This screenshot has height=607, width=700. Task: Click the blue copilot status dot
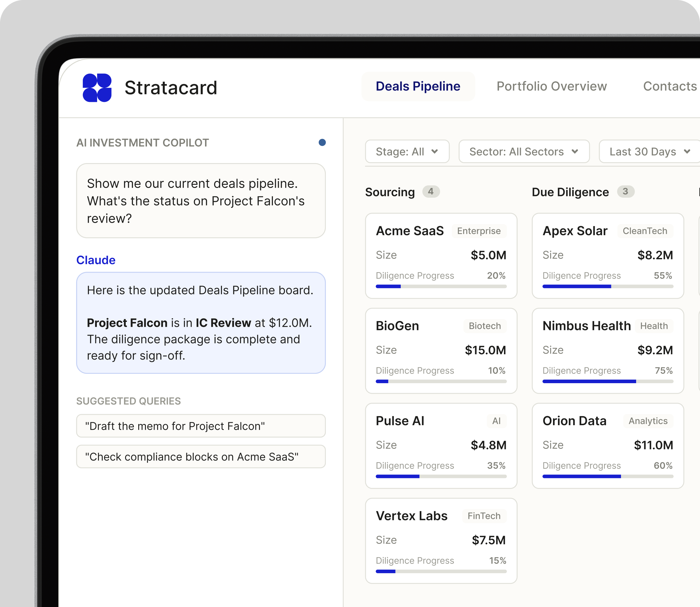point(322,143)
